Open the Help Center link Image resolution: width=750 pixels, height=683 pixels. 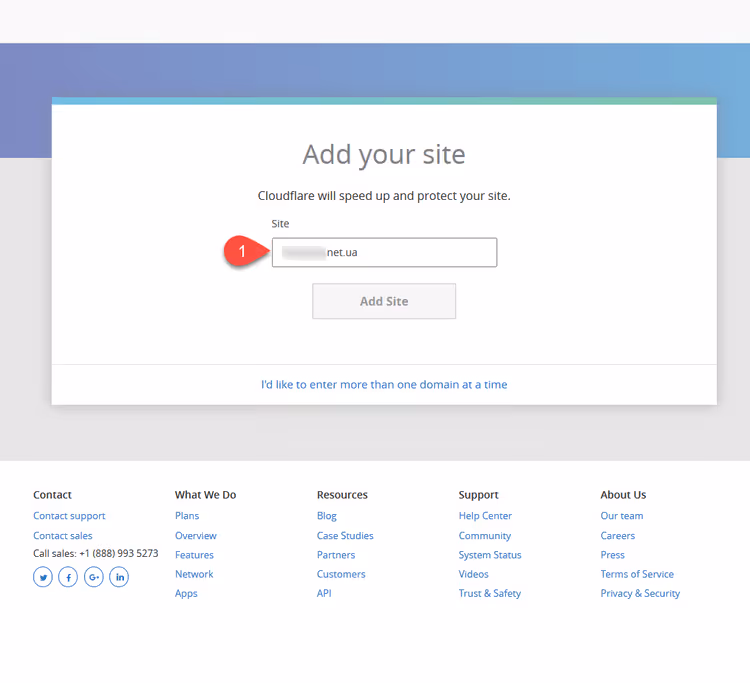click(x=485, y=516)
